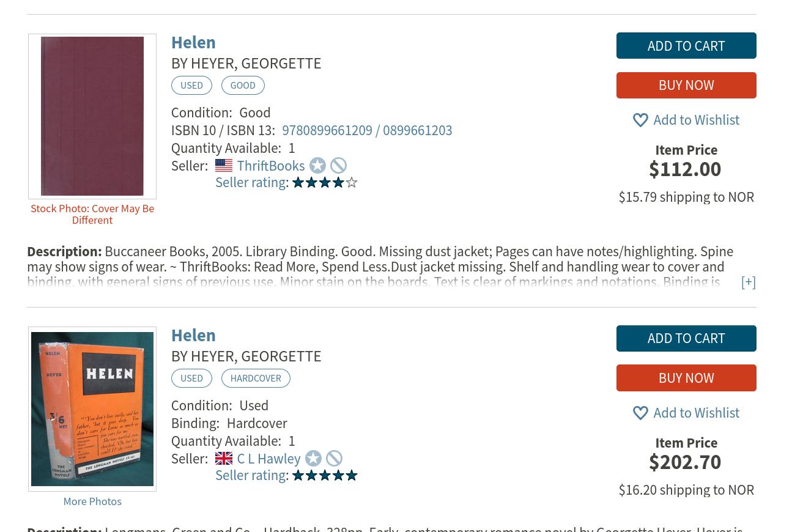Viewport: 803px width, 532px height.
Task: Click the HARDCOVER tag on second listing
Action: click(256, 378)
